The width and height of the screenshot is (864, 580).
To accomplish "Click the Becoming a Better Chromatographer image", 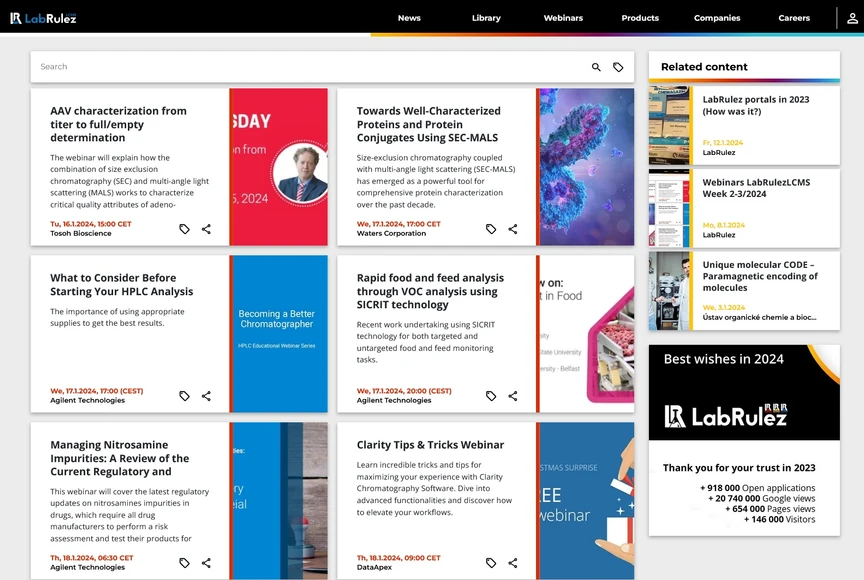I will point(279,334).
